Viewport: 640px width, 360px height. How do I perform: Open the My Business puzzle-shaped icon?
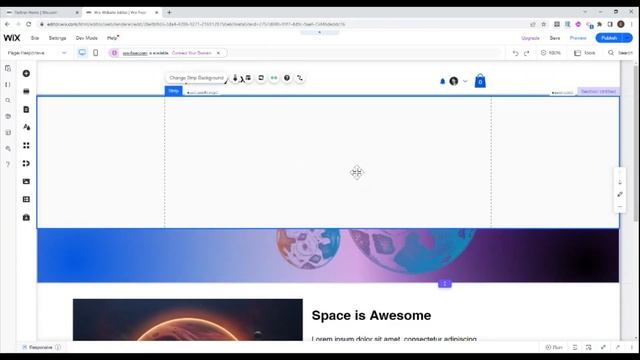pos(26,163)
